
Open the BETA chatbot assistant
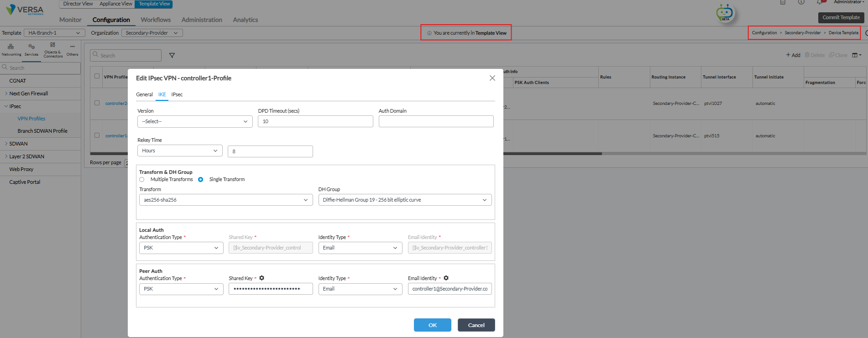click(725, 13)
